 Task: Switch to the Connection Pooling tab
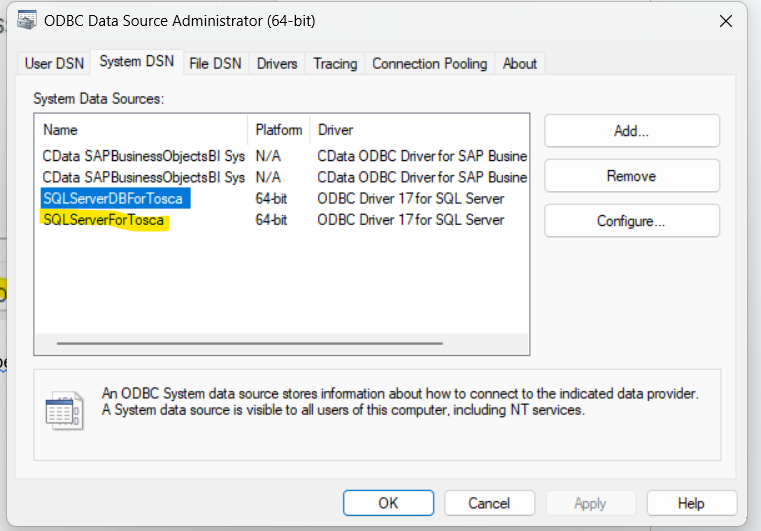pyautogui.click(x=429, y=63)
